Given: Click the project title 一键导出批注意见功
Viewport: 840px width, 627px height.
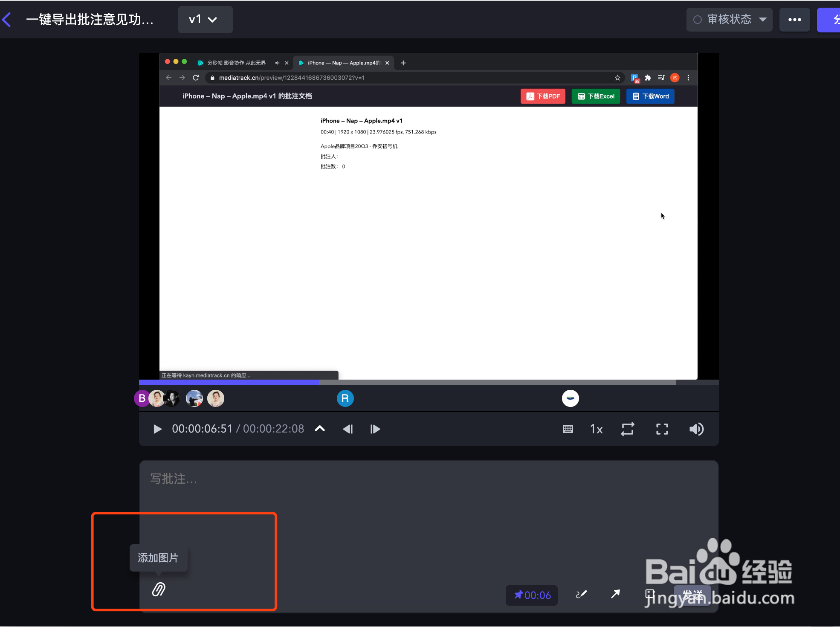Looking at the screenshot, I should (90, 20).
